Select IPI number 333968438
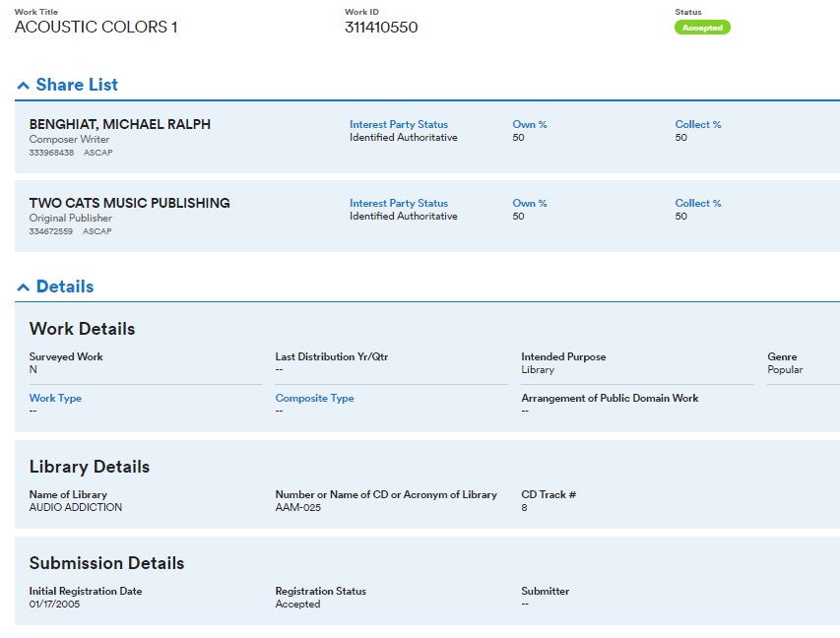Viewport: 840px width, 638px height. pos(51,153)
